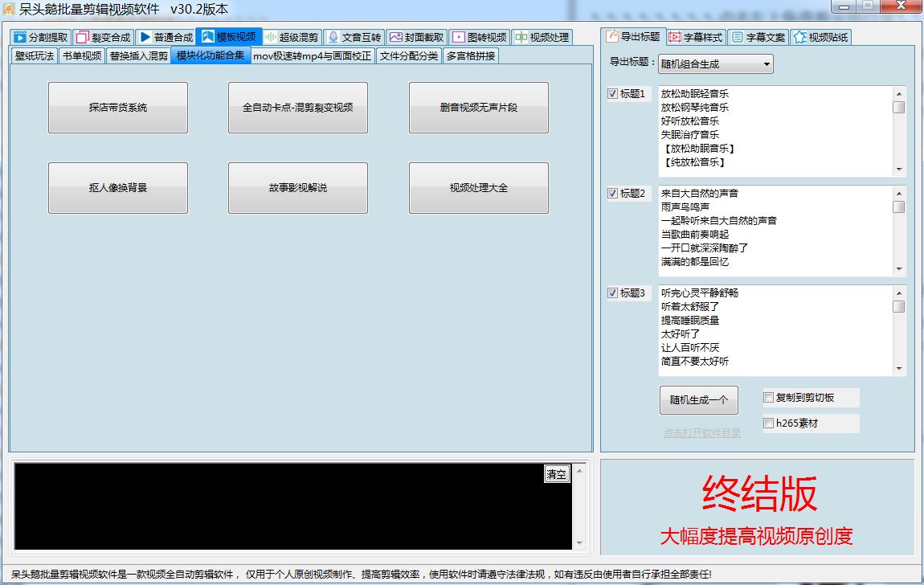Click the log console scroll-up arrow
This screenshot has width=924, height=585.
click(580, 471)
